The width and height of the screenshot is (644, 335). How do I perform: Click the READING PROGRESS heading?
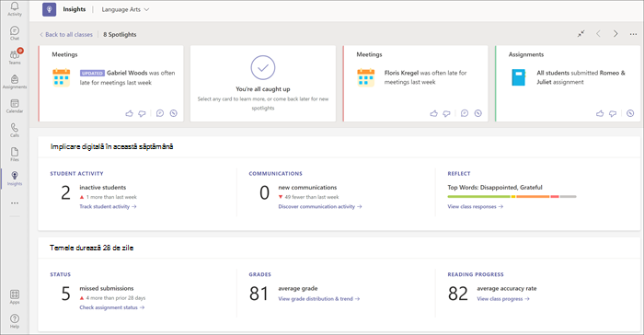click(476, 274)
